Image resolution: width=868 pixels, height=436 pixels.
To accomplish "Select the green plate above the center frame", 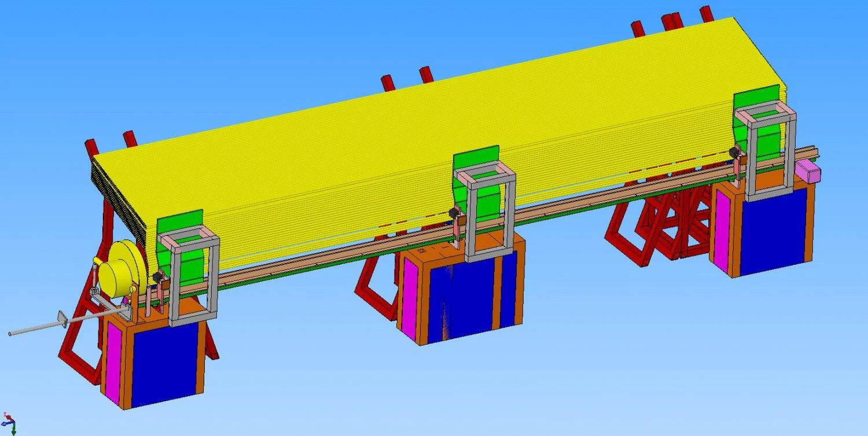I will (x=476, y=157).
